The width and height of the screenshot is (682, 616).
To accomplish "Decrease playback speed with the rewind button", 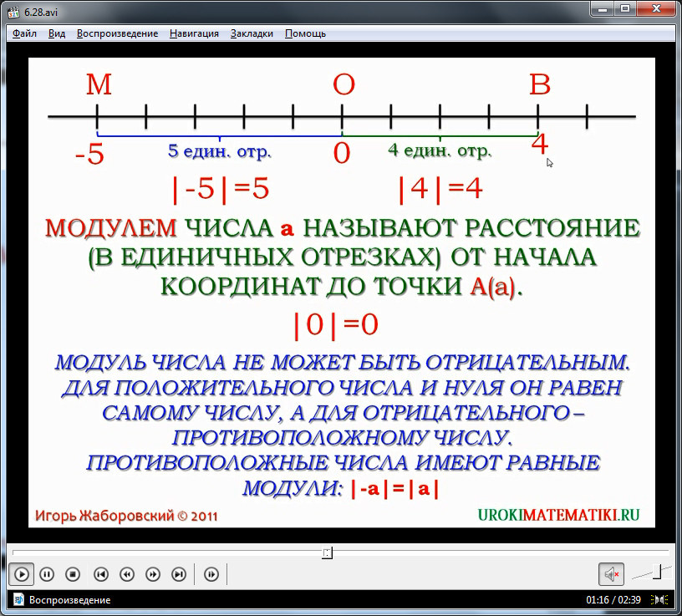I will tap(127, 574).
